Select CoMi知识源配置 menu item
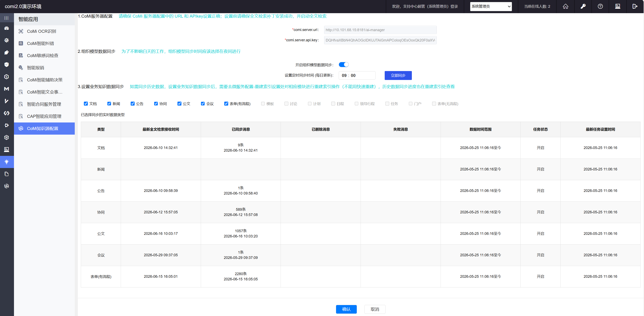This screenshot has width=644, height=316. (x=44, y=128)
